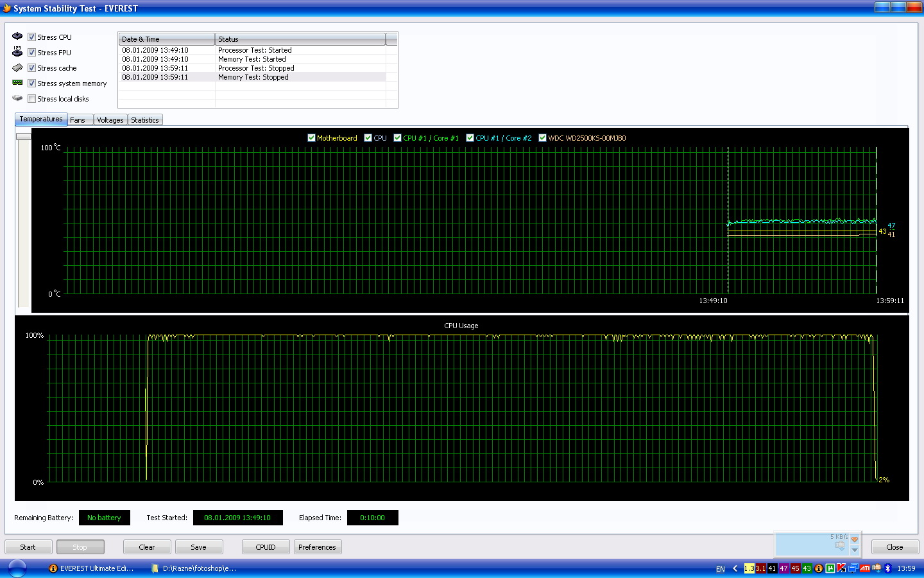
Task: Open the uTorrent tray icon
Action: tap(830, 568)
